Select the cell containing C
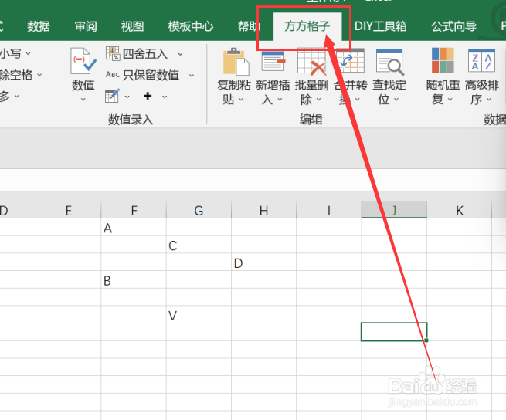Viewport: 506px width, 420px height. (199, 245)
